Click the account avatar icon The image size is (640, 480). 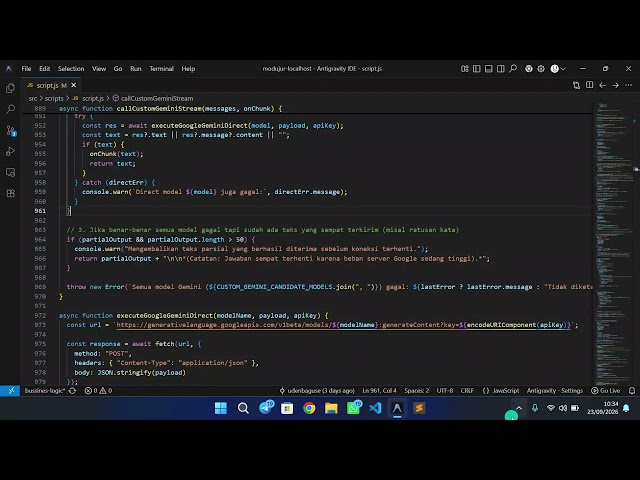click(x=554, y=69)
